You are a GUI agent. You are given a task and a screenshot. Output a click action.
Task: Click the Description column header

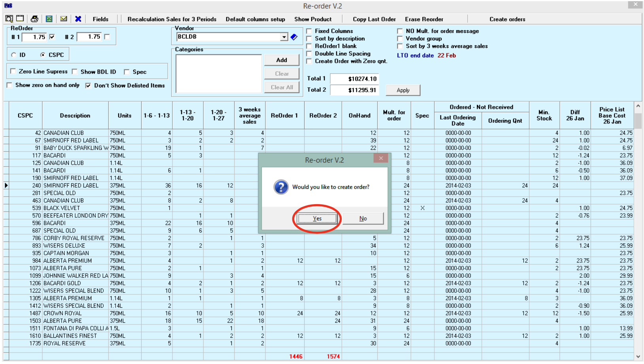click(75, 116)
